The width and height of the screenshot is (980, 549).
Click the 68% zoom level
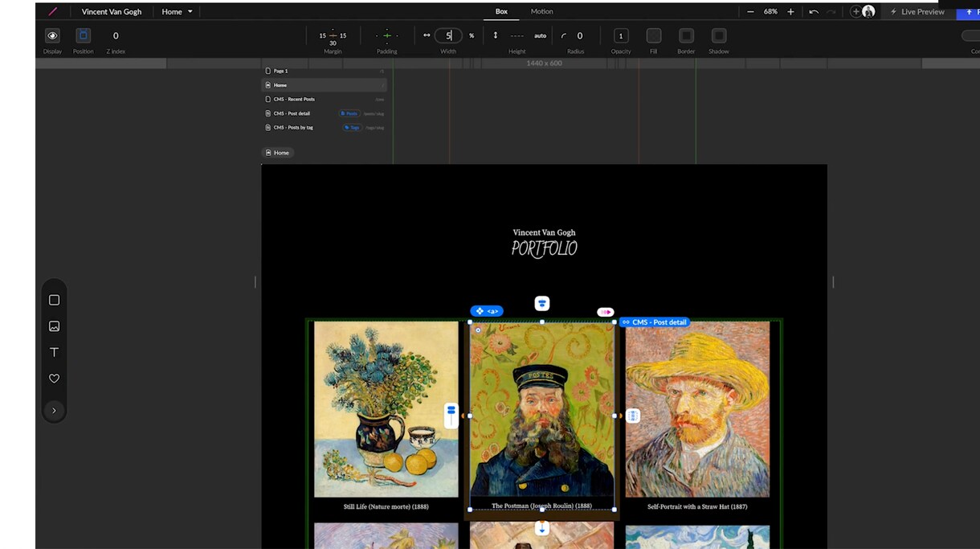[x=770, y=12]
